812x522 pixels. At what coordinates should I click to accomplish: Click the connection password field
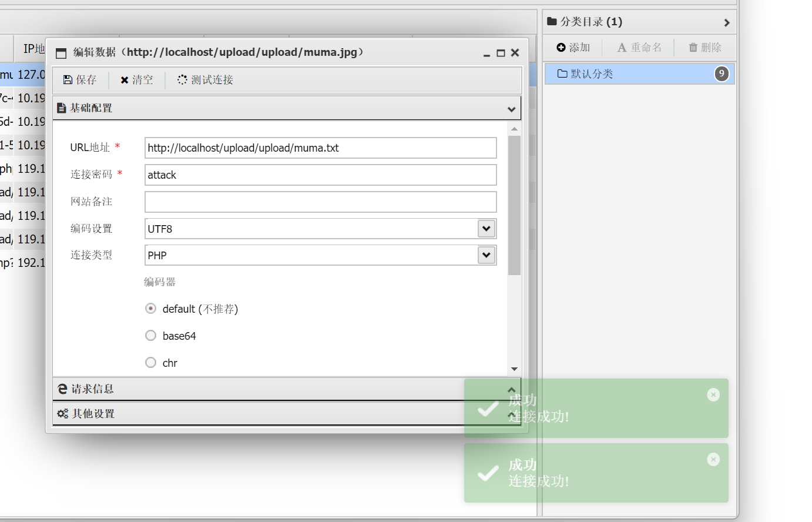point(320,175)
